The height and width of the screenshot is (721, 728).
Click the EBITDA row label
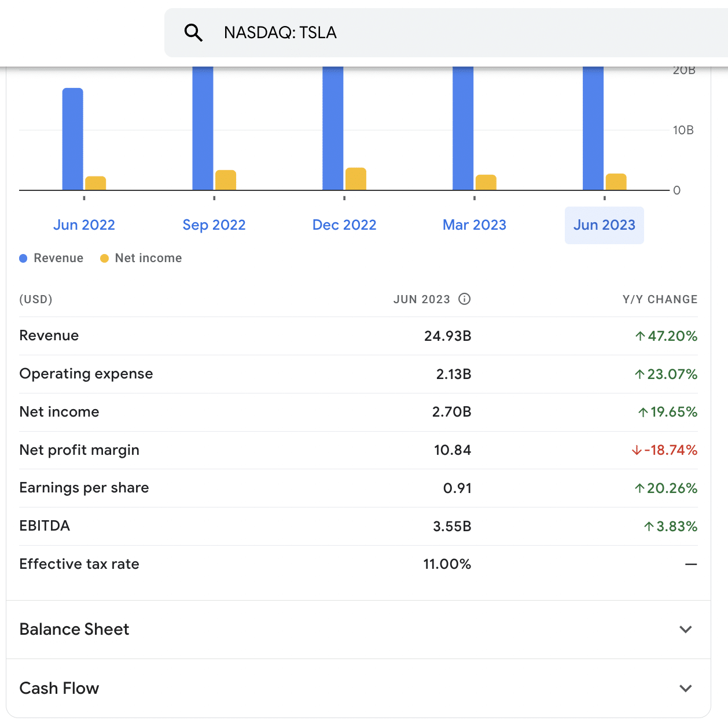point(45,526)
